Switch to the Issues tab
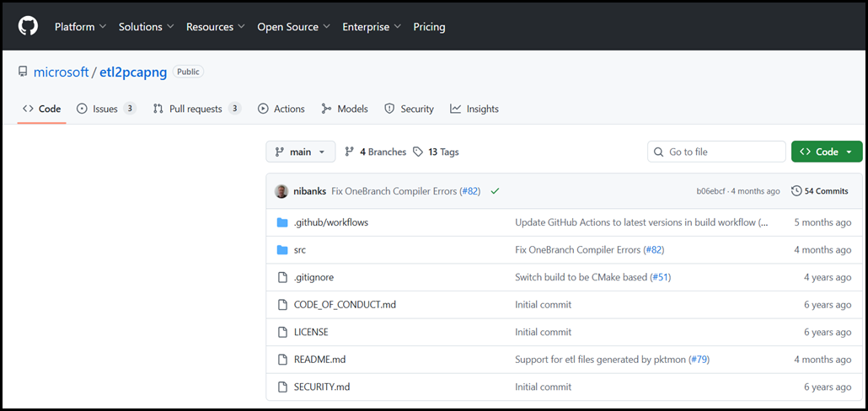This screenshot has width=868, height=411. [x=105, y=109]
